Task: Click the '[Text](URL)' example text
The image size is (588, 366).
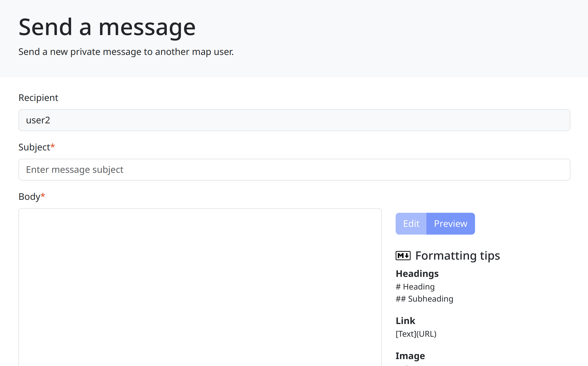Action: pyautogui.click(x=416, y=334)
